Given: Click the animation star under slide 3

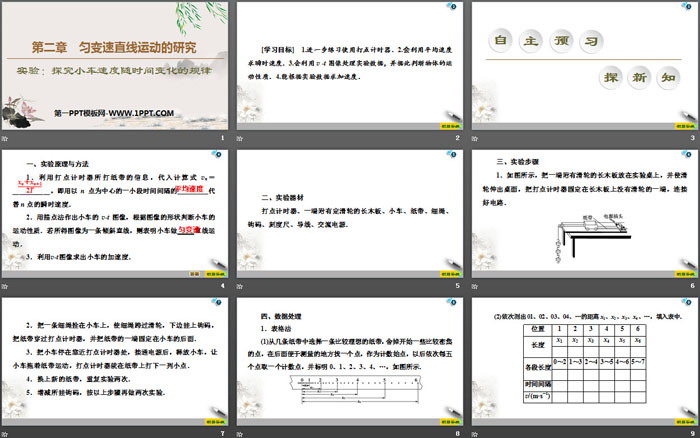Looking at the screenshot, I should click(475, 138).
